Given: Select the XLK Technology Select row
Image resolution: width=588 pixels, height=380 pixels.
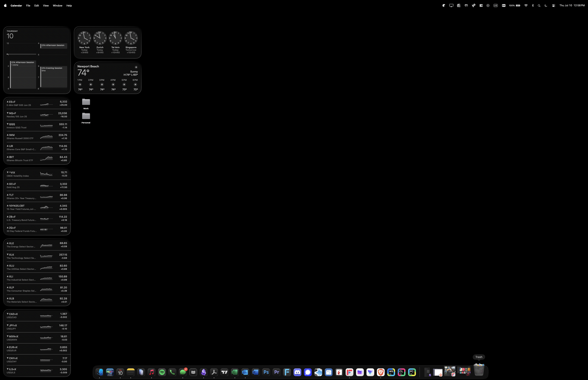Looking at the screenshot, I should (x=37, y=256).
